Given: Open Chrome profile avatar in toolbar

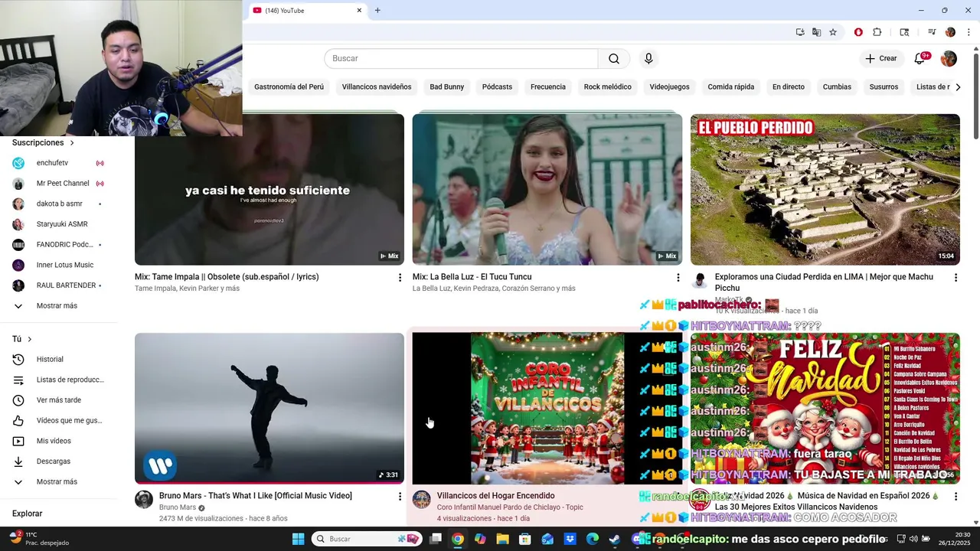Looking at the screenshot, I should click(950, 32).
